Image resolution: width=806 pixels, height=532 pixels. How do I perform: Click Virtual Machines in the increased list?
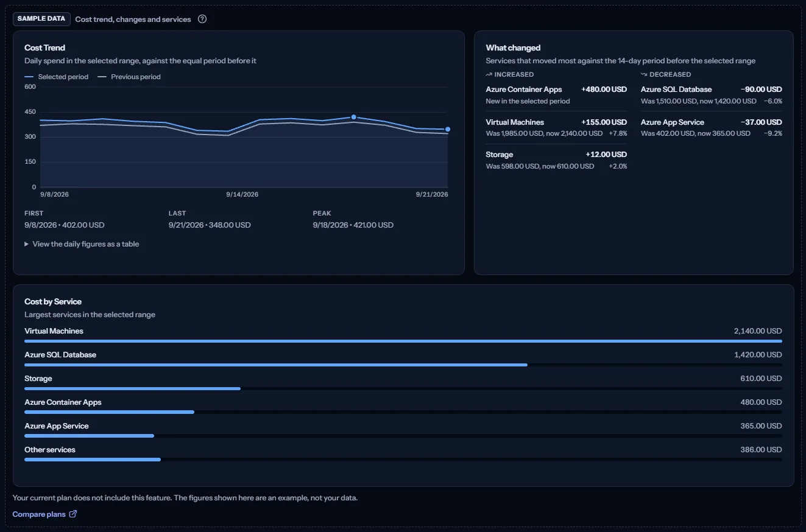pyautogui.click(x=515, y=122)
